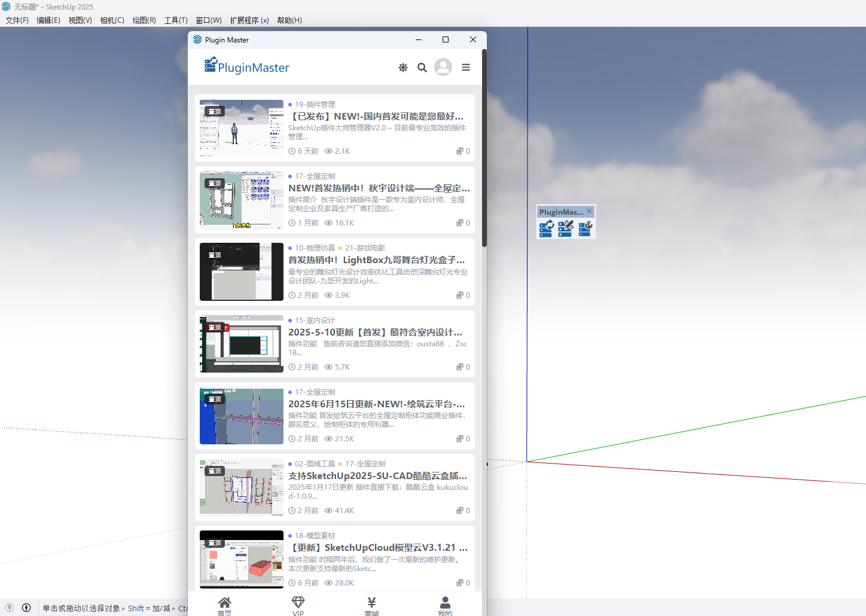Viewport: 866px width, 616px height.
Task: Open the search magnifier in Plugin Master
Action: (x=422, y=68)
